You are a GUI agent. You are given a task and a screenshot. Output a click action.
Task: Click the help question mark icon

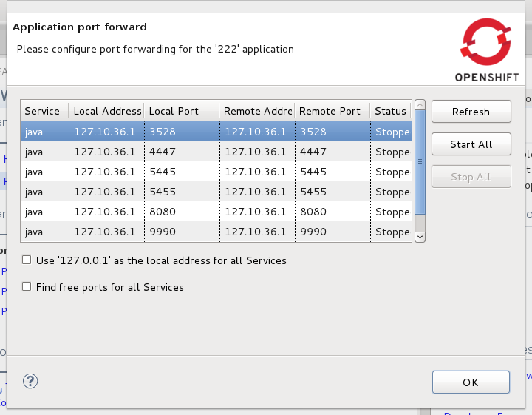[30, 381]
